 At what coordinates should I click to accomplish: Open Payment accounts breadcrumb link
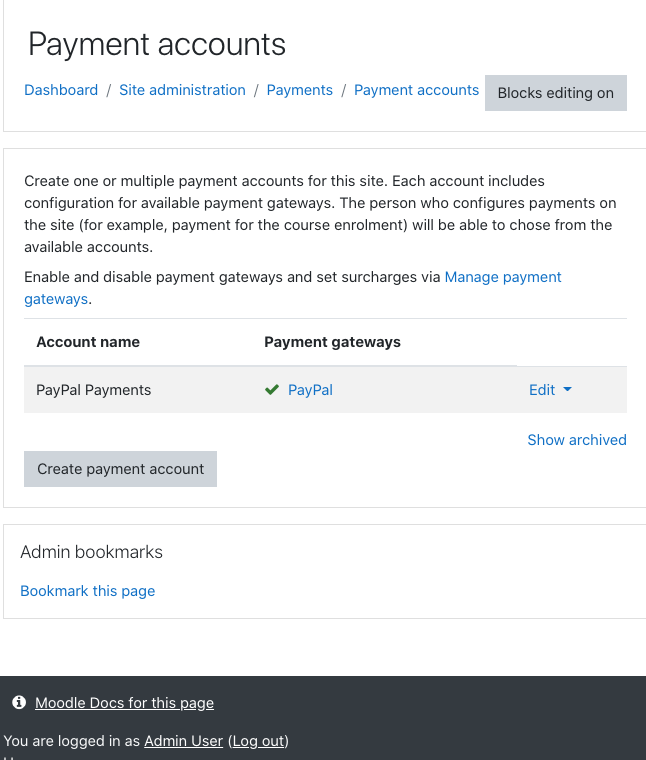[x=416, y=90]
